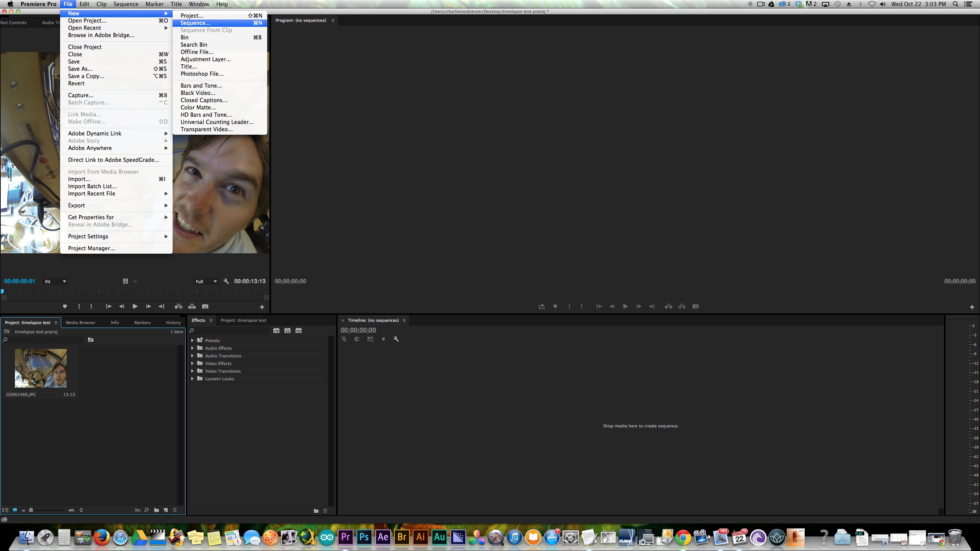This screenshot has width=980, height=551.
Task: Create New Bin in Project panel
Action: click(x=157, y=510)
